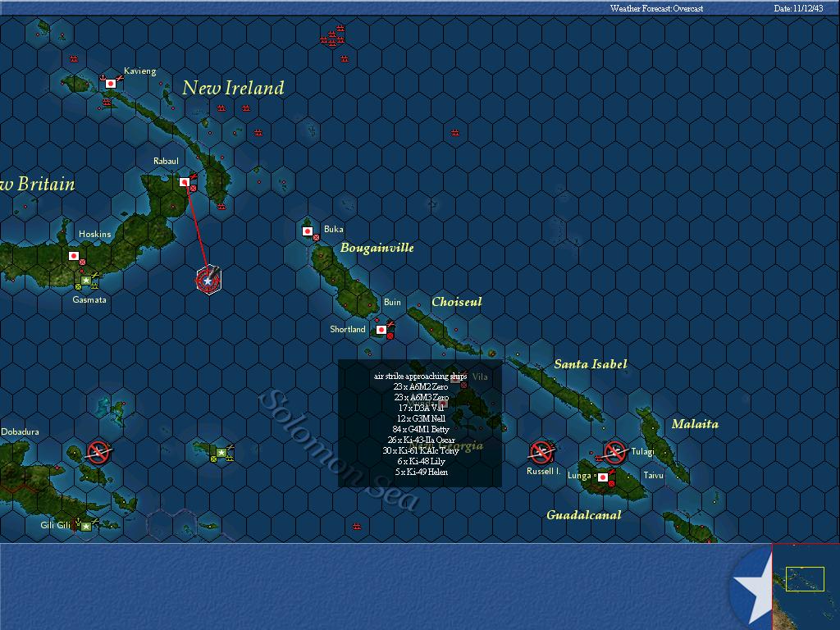Click the Bougainville island name

pos(377,248)
